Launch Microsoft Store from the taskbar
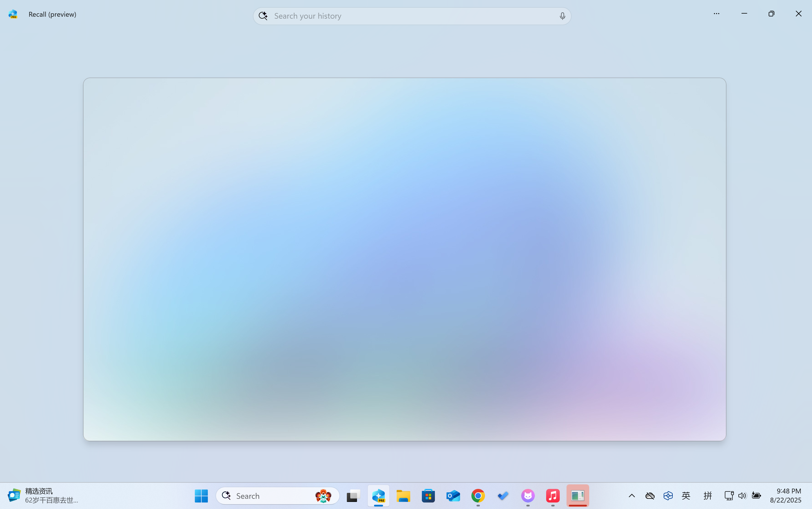The height and width of the screenshot is (509, 812). (x=428, y=495)
